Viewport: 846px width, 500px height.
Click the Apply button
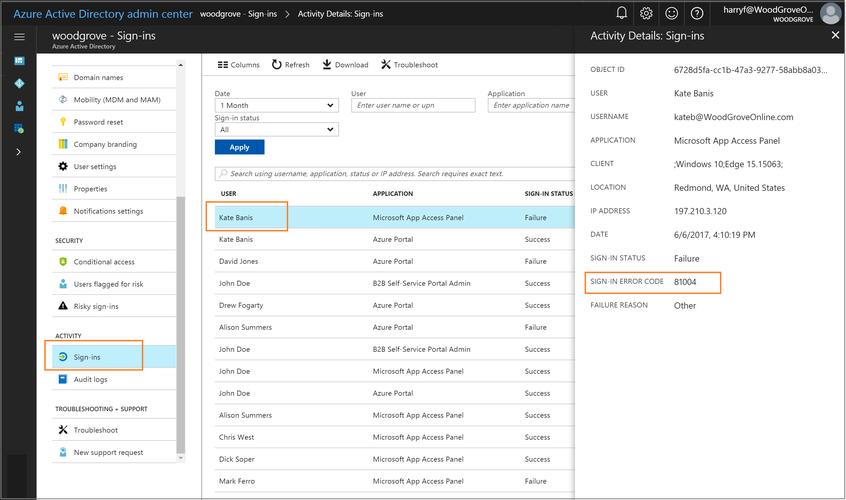click(x=239, y=147)
